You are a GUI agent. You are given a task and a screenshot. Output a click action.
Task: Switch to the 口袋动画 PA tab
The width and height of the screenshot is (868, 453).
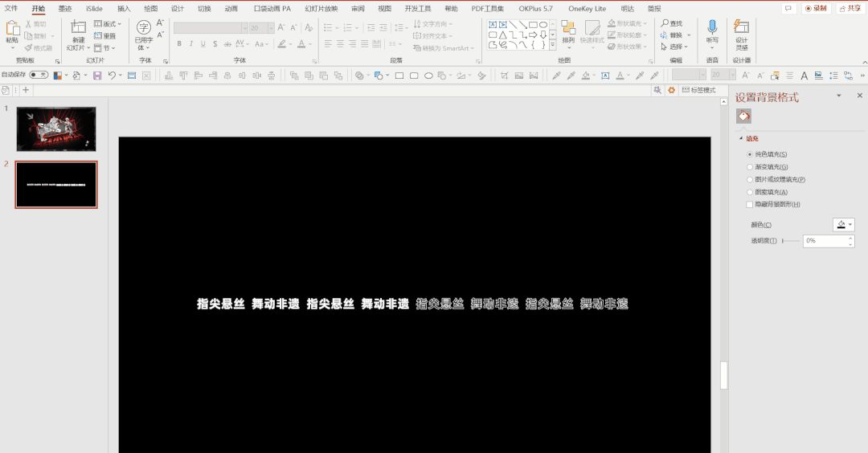pos(272,8)
